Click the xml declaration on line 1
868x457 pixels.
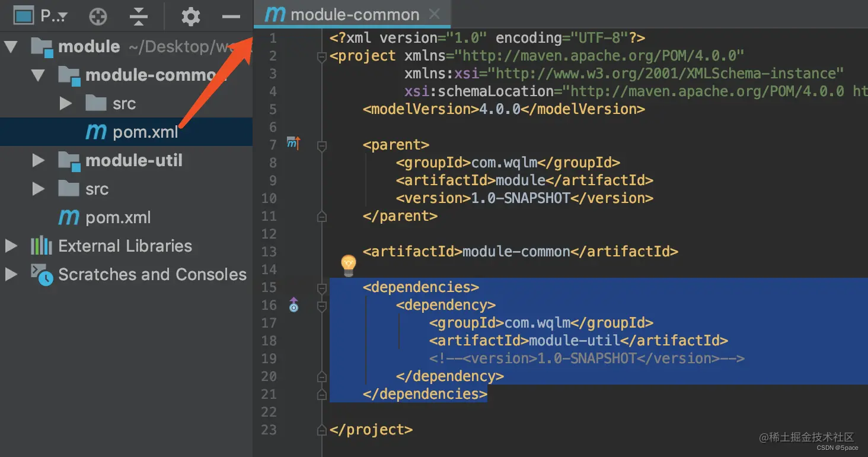[487, 38]
